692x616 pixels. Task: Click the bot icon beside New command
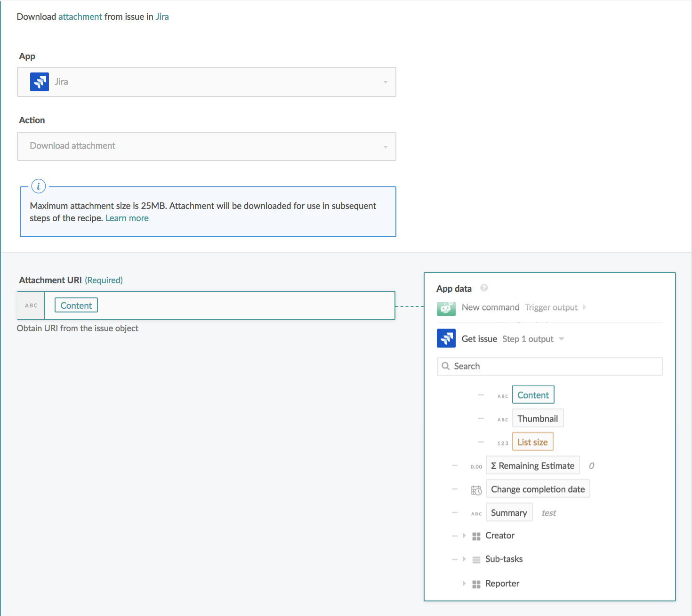point(446,308)
